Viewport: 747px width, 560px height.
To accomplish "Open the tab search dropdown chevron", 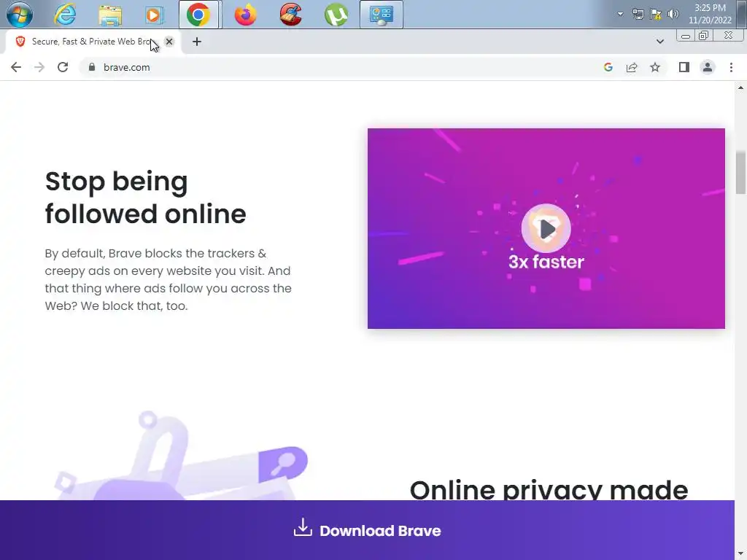I will (659, 42).
